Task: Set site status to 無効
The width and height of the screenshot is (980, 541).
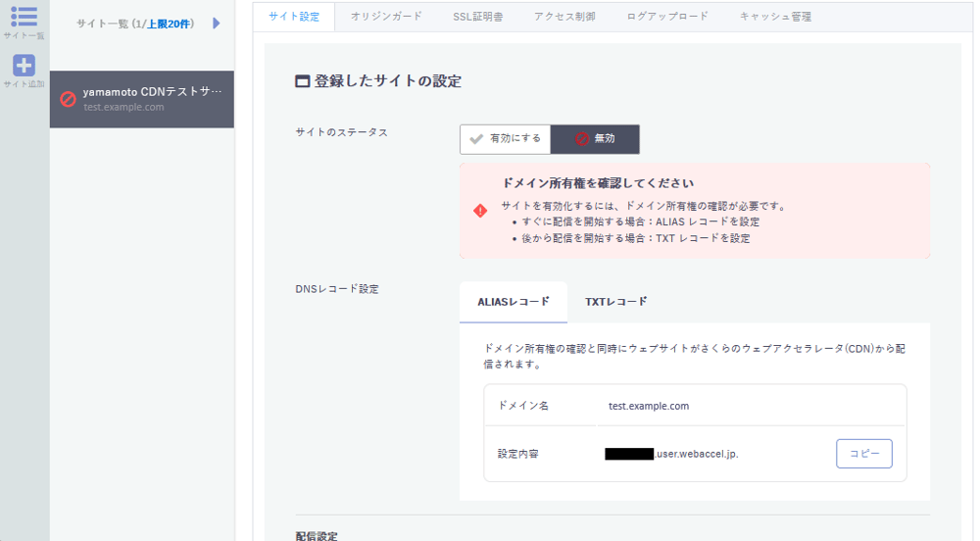Action: pos(595,139)
